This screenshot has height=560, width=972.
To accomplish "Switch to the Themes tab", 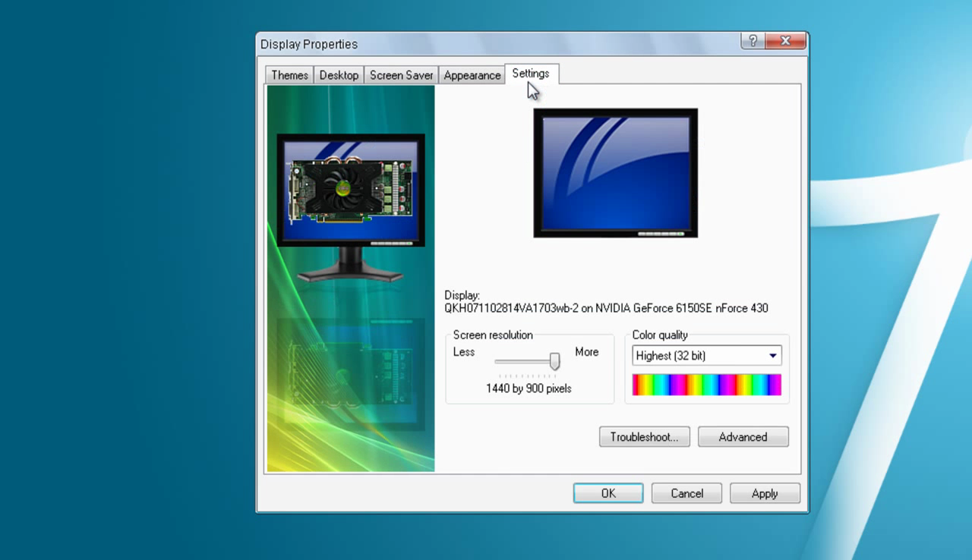I will [289, 75].
